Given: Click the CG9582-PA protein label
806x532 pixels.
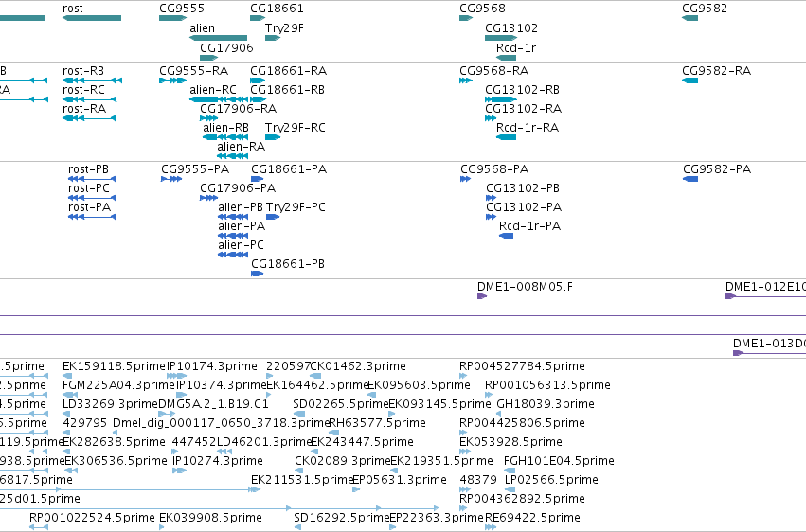Looking at the screenshot, I should (x=717, y=169).
